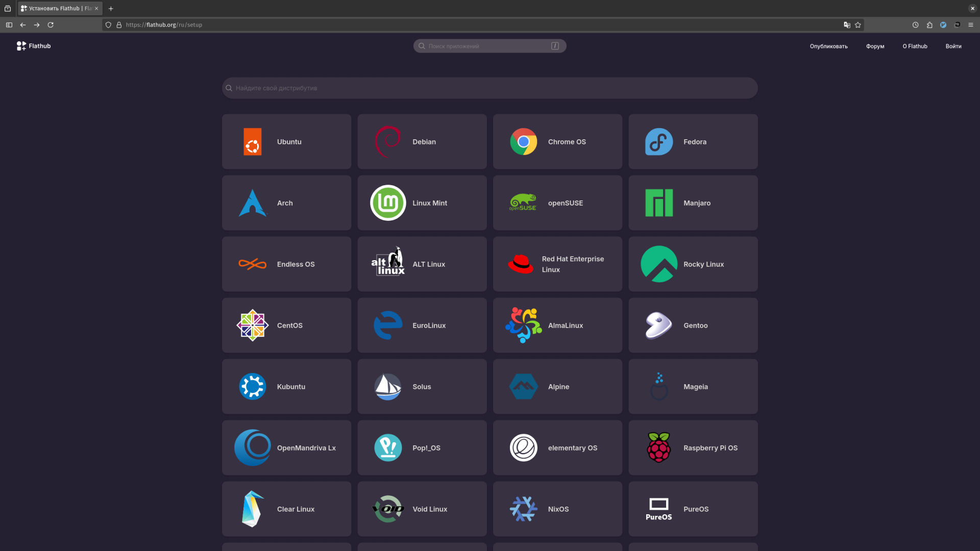Screen dimensions: 980x551
Task: Click the Войти login link
Action: (x=953, y=46)
